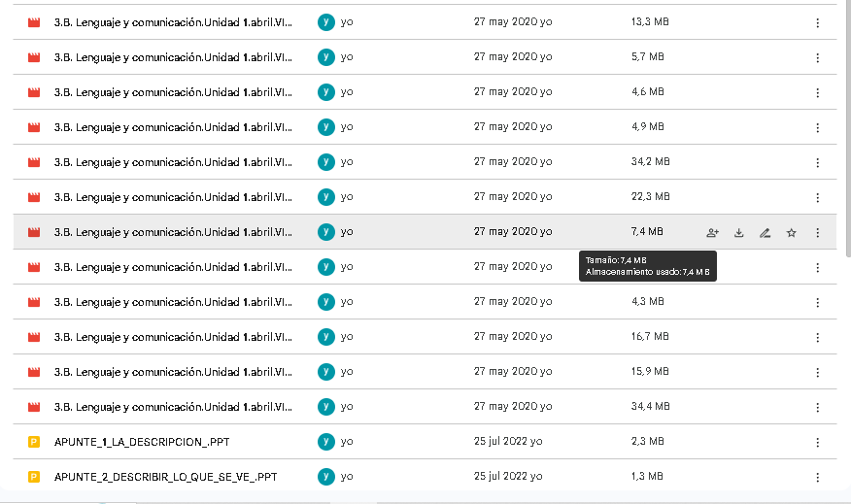Click the owner avatar in the 5,7 MB row

tap(326, 57)
